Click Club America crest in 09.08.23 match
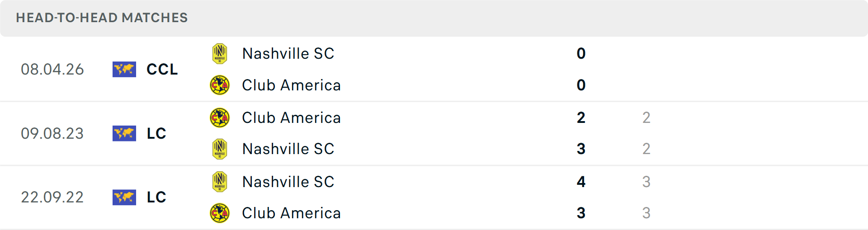 pos(220,118)
